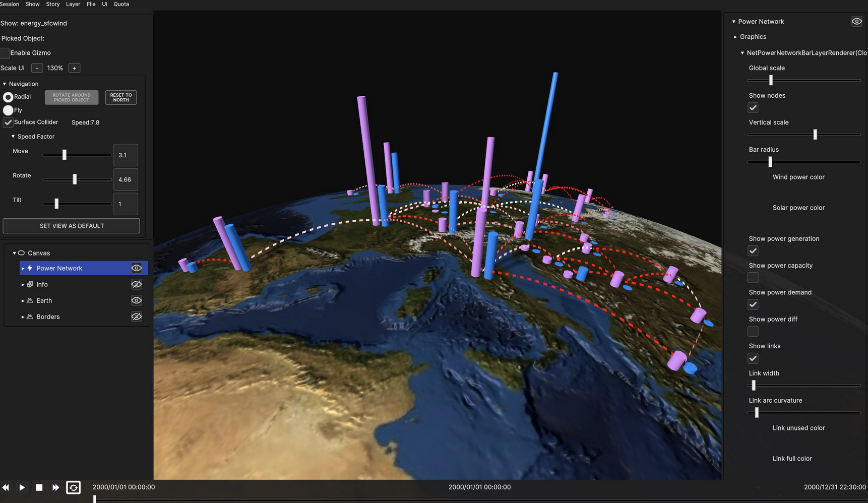The width and height of the screenshot is (868, 503).
Task: Show the Info layer via eye icon
Action: click(x=136, y=284)
